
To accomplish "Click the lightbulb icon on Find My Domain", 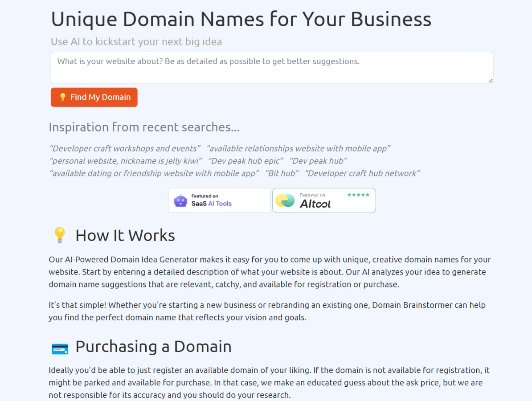I will coord(62,97).
